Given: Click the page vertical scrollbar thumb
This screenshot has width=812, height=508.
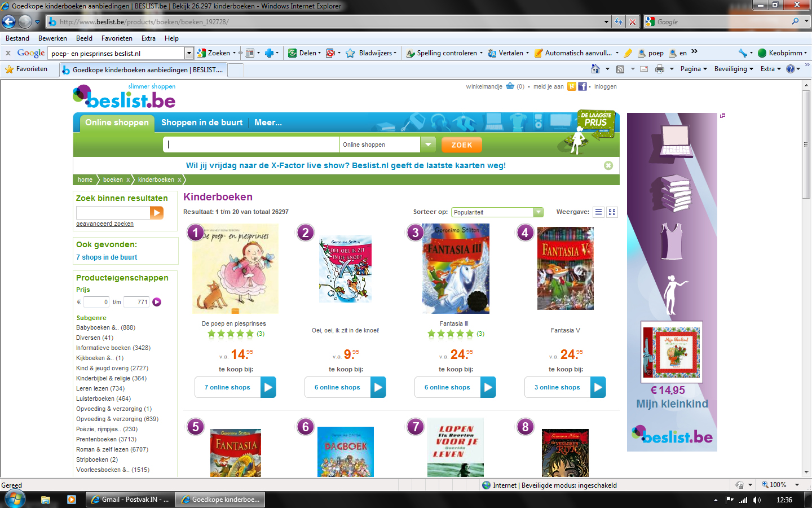Looking at the screenshot, I should pos(806,144).
